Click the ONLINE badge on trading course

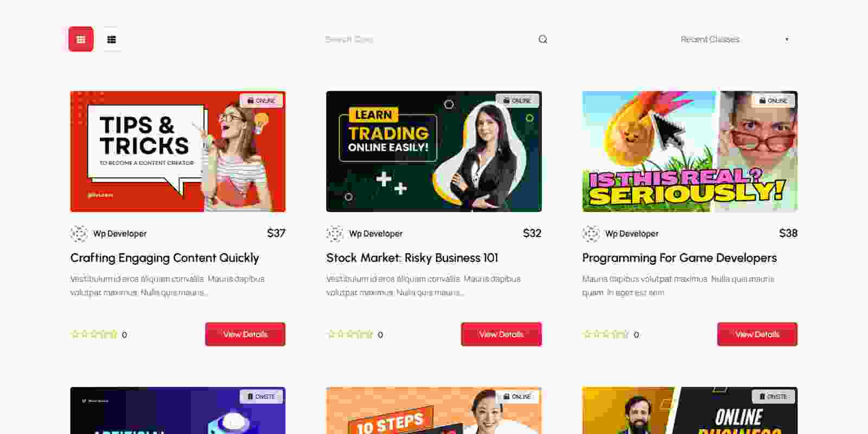click(x=518, y=100)
